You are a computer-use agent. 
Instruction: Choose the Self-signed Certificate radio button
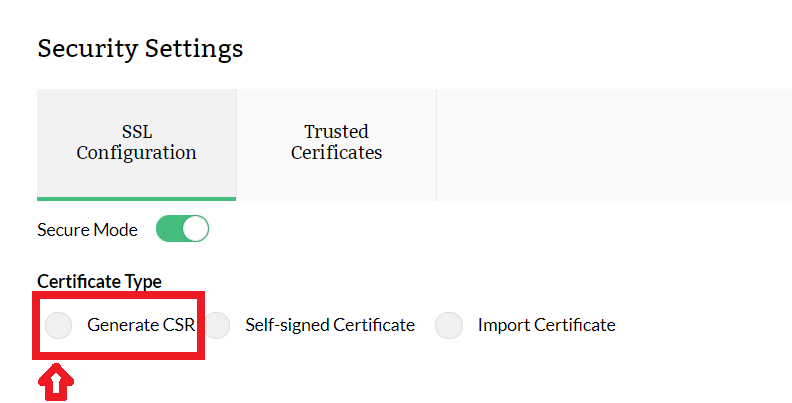click(x=217, y=325)
